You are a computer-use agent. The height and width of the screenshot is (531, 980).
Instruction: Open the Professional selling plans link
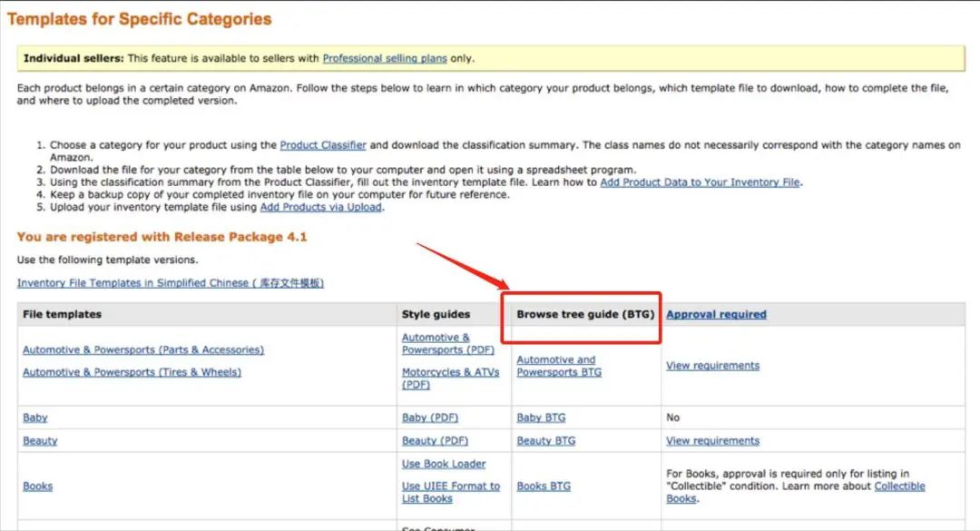[x=385, y=59]
